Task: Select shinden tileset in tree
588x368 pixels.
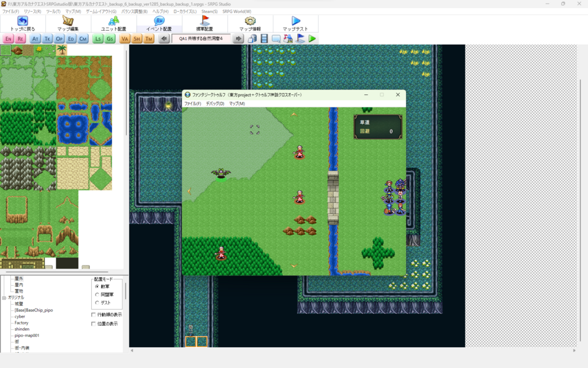Action: (22, 329)
